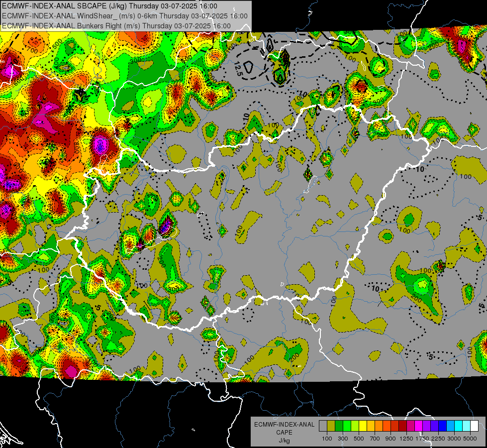Click the pale cyan swatch before 5000
Viewport: 487px width, 448px height.
click(x=467, y=426)
